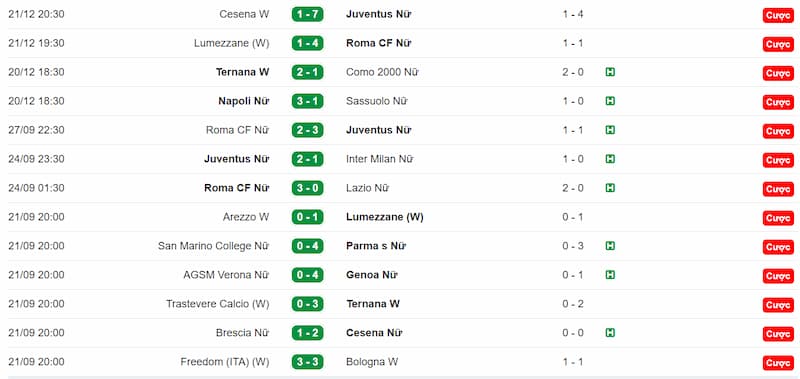Open Inter Milan Nữ team link
The image size is (800, 379).
click(380, 159)
